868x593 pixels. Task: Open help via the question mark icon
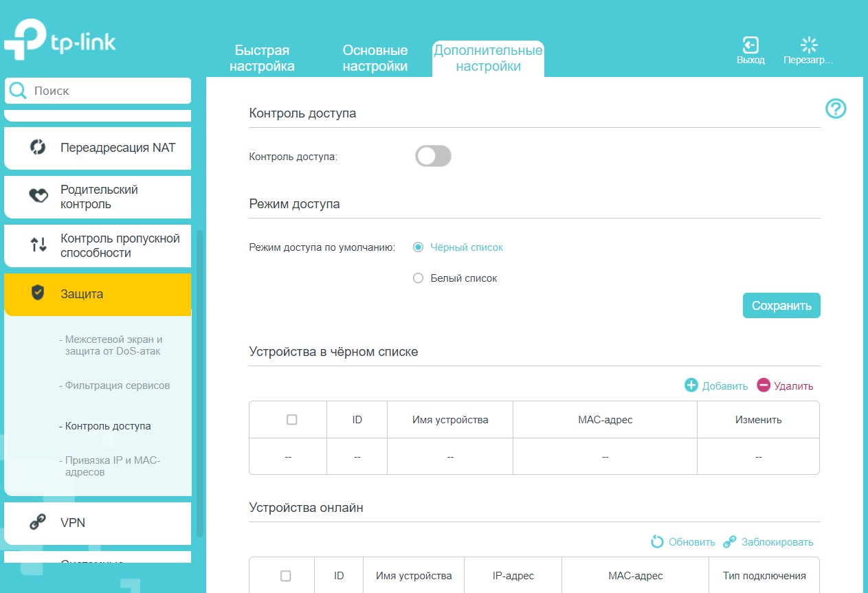(x=836, y=109)
